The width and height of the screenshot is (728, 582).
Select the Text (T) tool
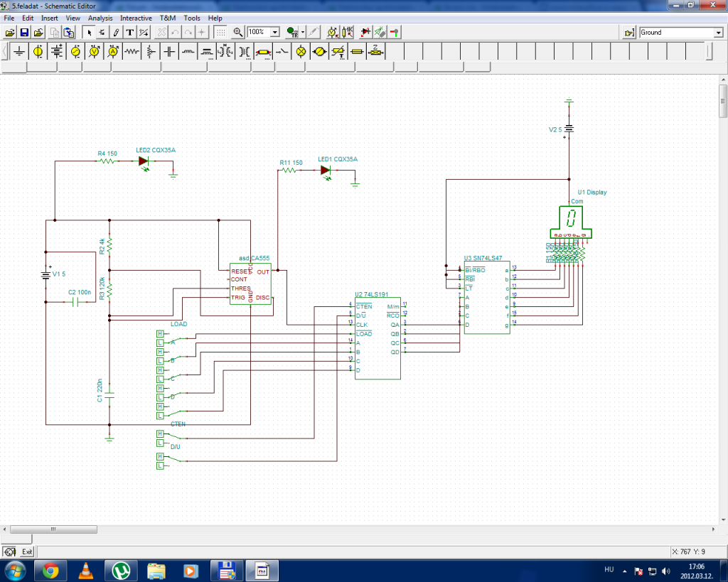pos(130,33)
